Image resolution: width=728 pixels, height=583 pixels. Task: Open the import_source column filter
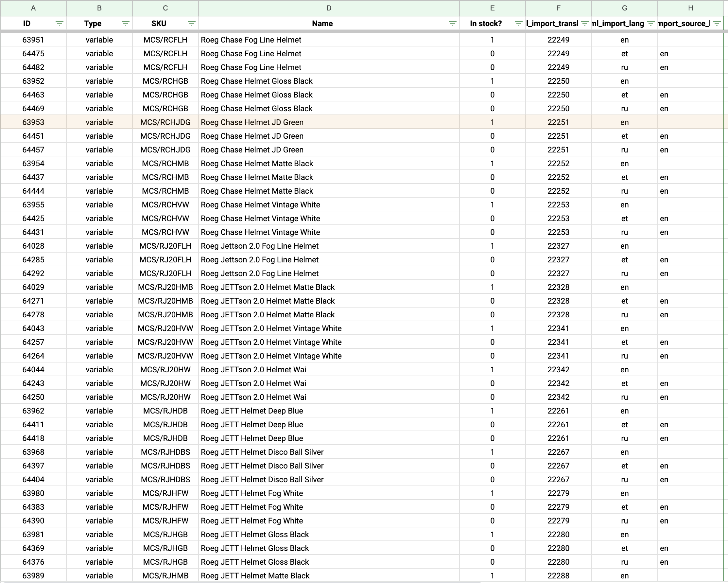tap(717, 23)
